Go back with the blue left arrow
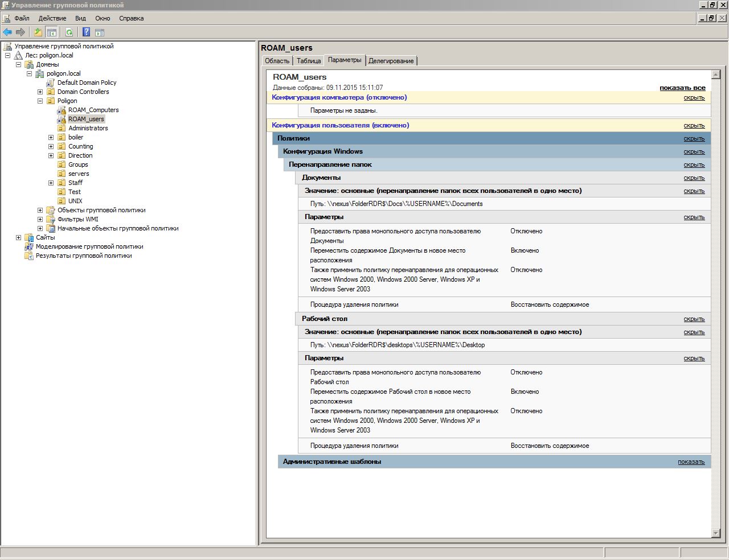Viewport: 729px width, 560px height. click(x=7, y=32)
